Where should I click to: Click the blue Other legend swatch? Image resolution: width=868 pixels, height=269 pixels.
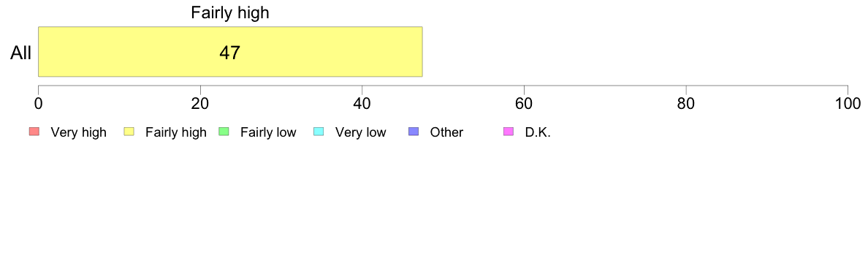(414, 132)
